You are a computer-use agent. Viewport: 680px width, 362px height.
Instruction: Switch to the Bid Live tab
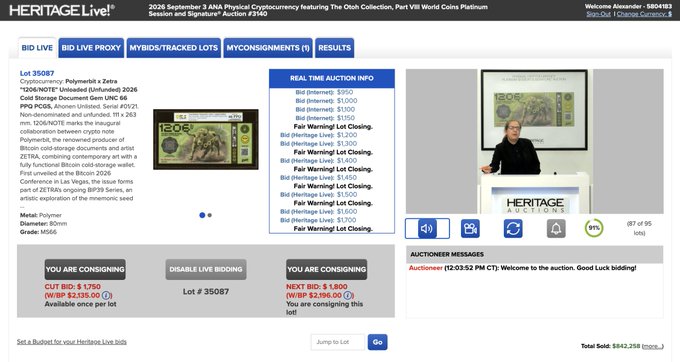[37, 48]
